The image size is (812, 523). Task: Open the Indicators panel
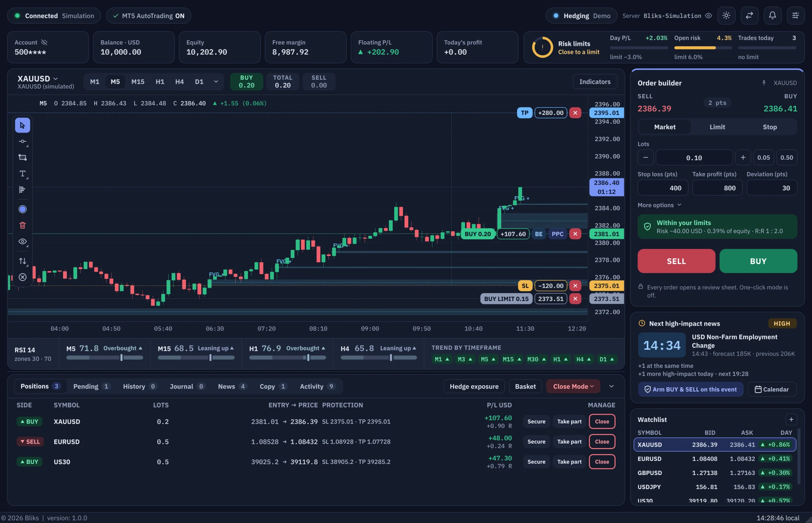(x=595, y=82)
